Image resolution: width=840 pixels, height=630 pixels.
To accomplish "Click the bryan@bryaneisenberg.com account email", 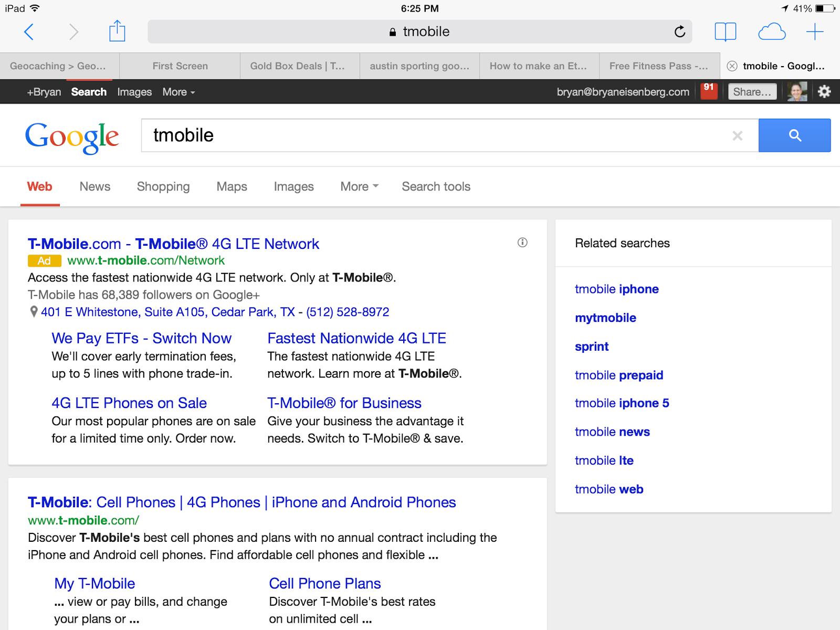I will [x=623, y=92].
